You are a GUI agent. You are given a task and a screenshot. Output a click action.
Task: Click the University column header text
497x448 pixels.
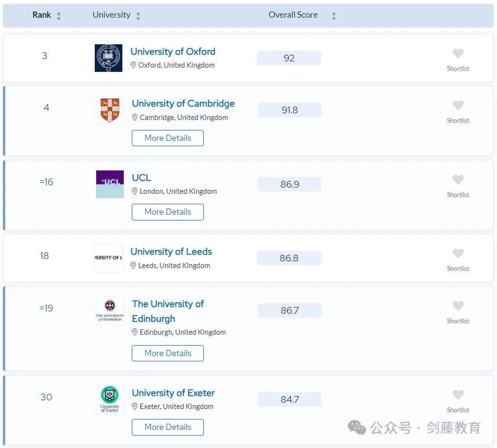tap(111, 15)
